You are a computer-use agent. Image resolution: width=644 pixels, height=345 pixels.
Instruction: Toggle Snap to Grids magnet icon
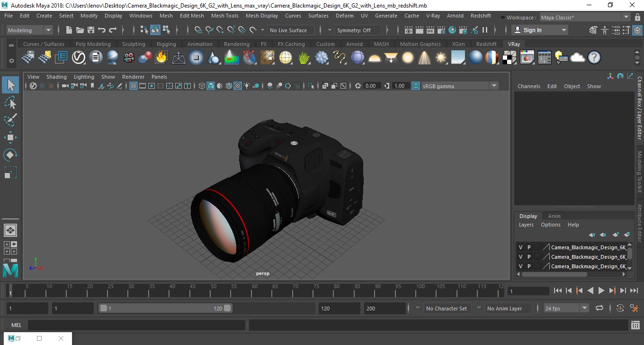[x=198, y=30]
